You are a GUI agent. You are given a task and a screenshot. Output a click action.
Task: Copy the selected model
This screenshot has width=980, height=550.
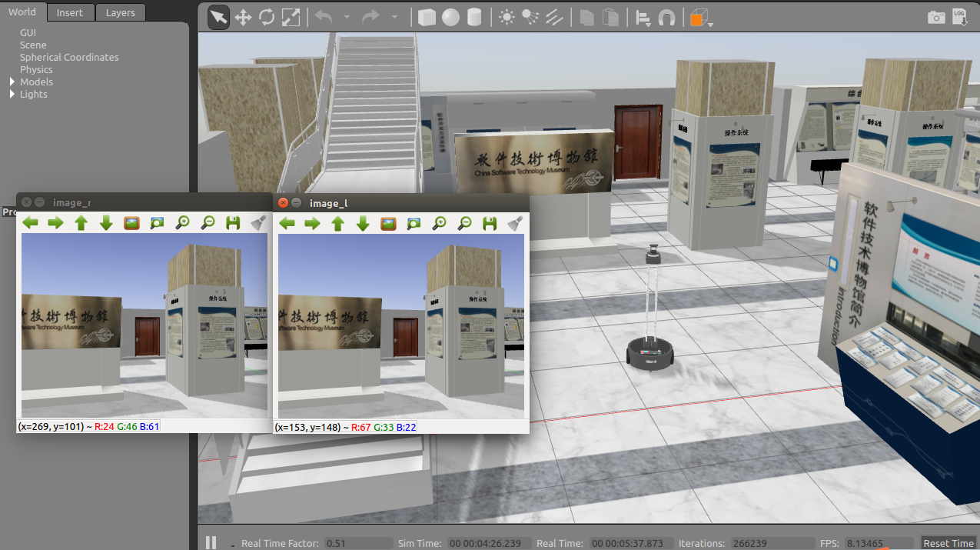click(587, 18)
